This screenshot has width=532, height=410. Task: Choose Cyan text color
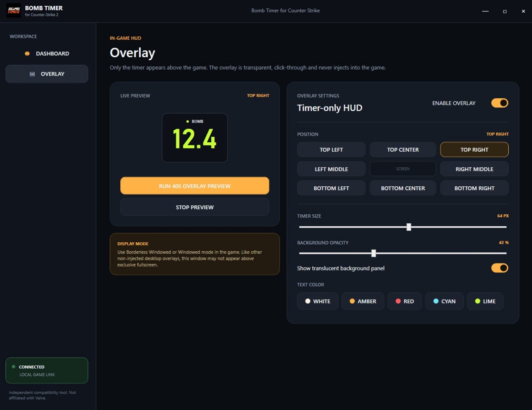(x=444, y=301)
